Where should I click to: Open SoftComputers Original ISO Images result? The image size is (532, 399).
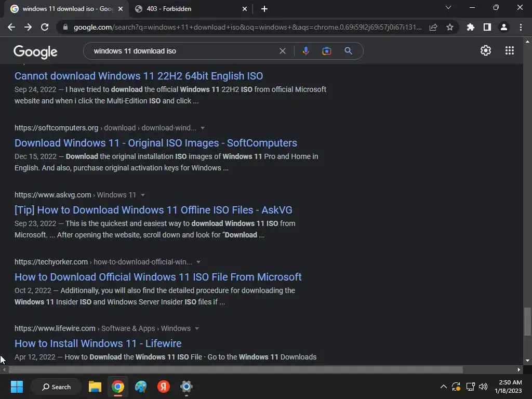click(156, 143)
